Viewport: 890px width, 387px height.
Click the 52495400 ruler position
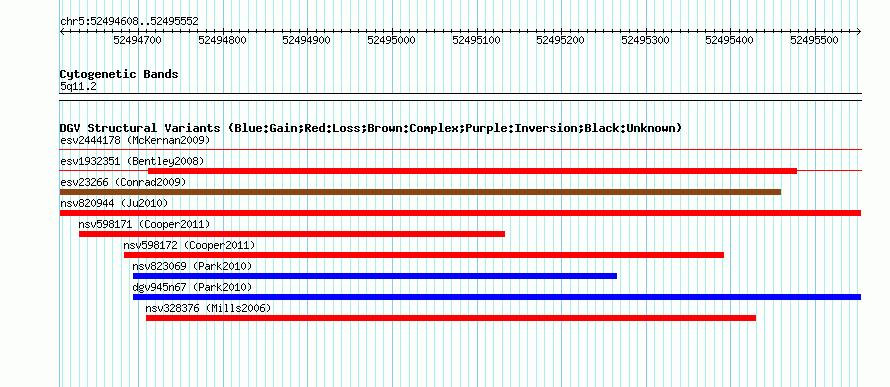[729, 40]
